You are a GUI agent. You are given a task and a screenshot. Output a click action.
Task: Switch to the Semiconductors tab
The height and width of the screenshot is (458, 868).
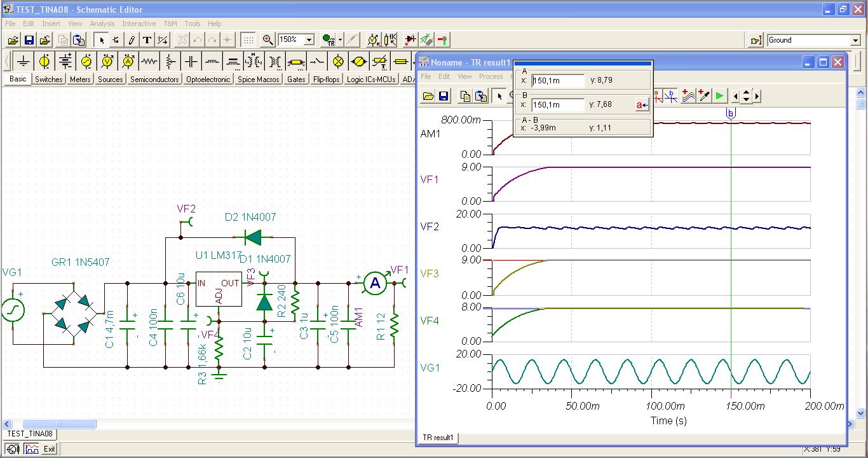click(x=154, y=80)
